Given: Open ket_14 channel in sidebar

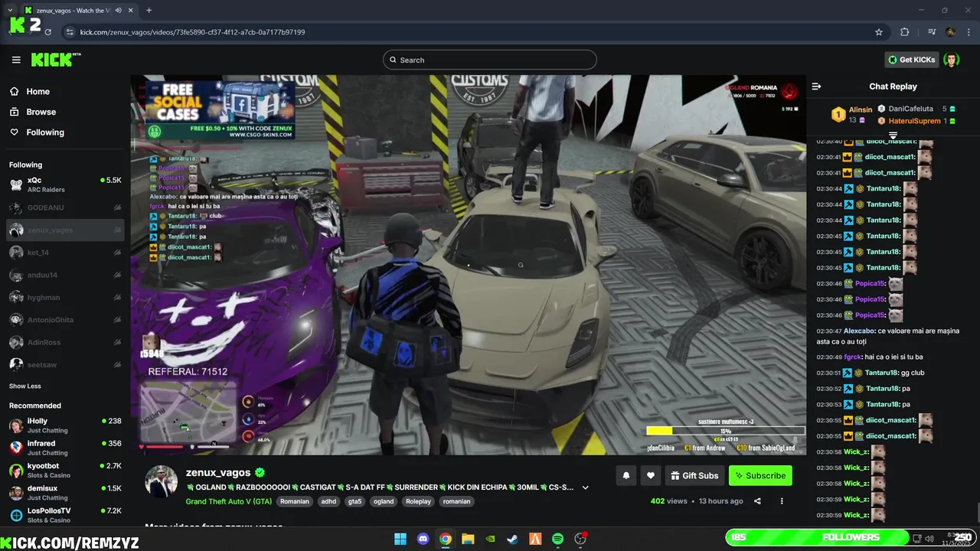Looking at the screenshot, I should click(x=65, y=253).
